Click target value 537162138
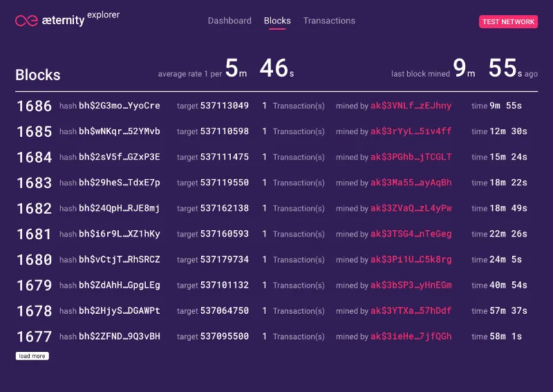 (x=225, y=208)
